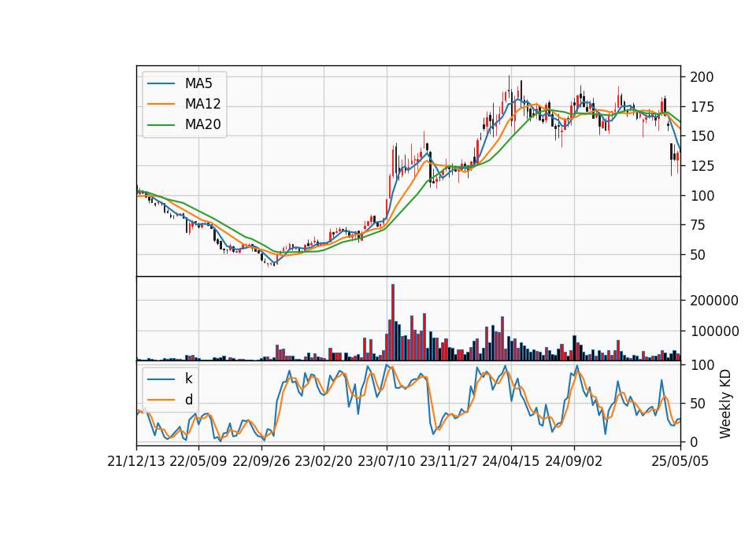
Task: Click the 125 price axis label
Action: pyautogui.click(x=702, y=166)
